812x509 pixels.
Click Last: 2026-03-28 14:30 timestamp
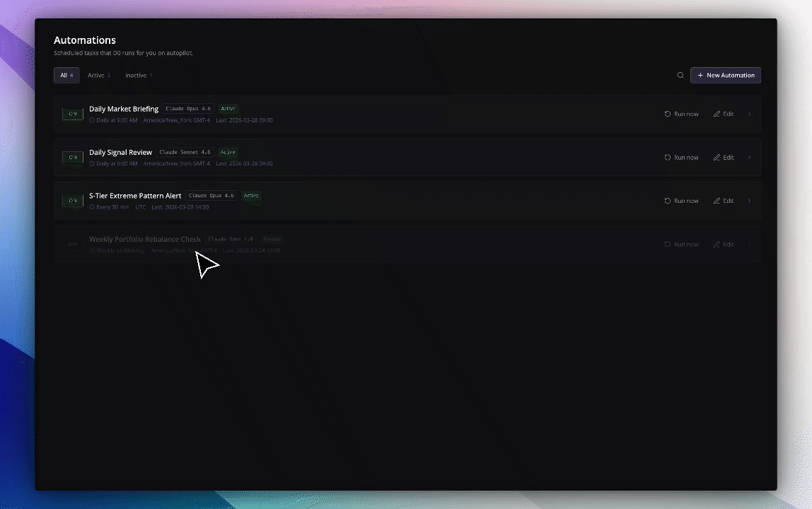(x=180, y=207)
